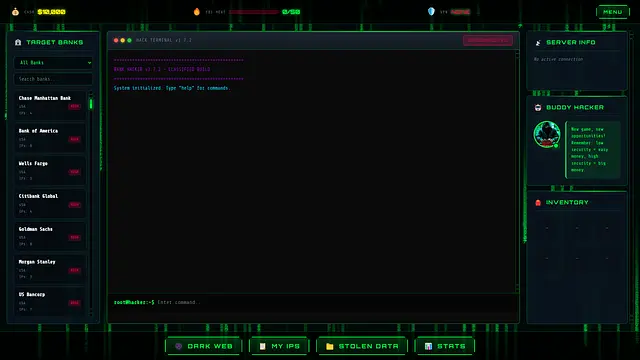Click 'No active connection' text
The width and height of the screenshot is (640, 360).
pyautogui.click(x=558, y=59)
